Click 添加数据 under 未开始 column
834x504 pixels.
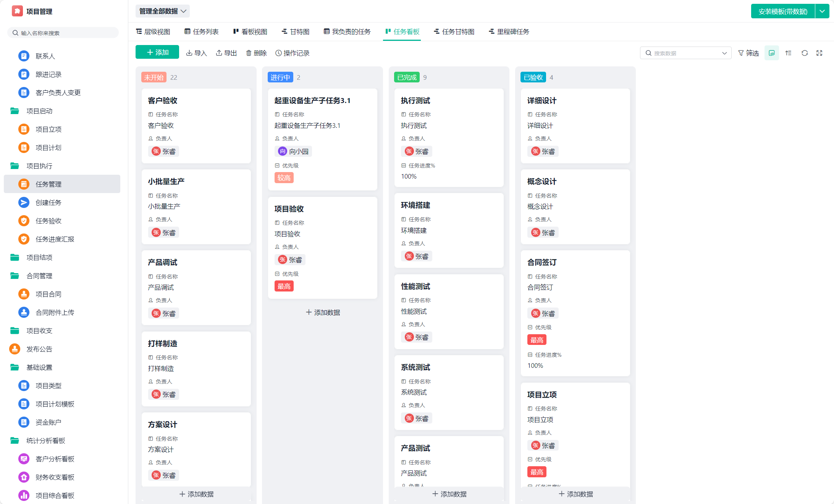[196, 494]
